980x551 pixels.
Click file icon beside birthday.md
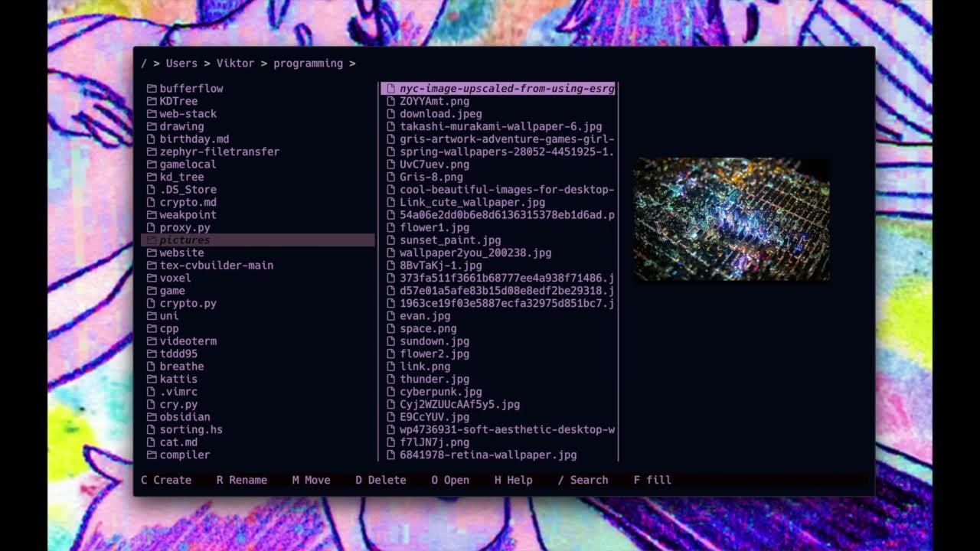152,139
